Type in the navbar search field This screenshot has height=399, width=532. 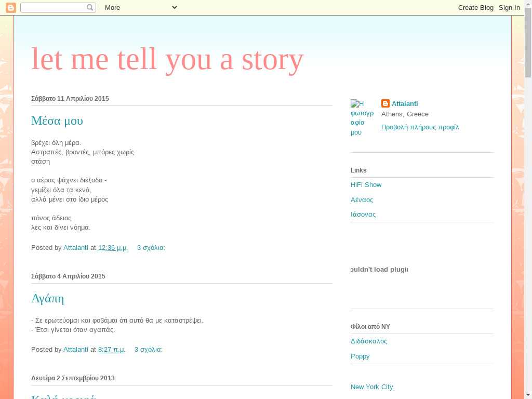point(53,7)
